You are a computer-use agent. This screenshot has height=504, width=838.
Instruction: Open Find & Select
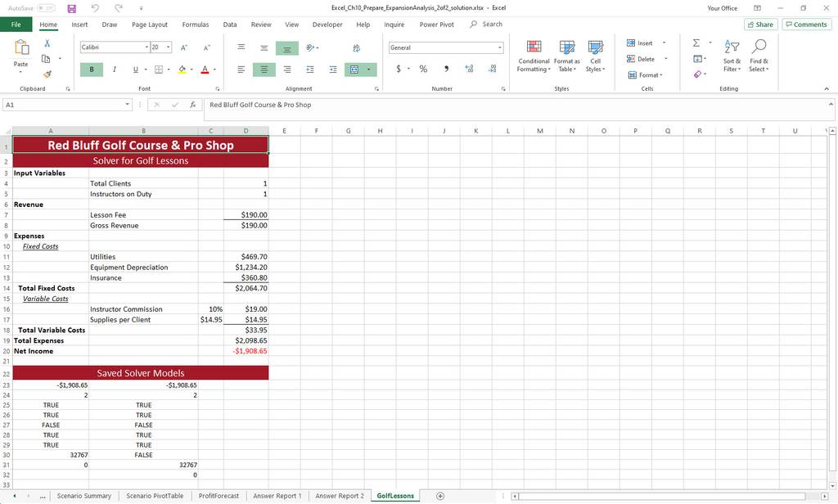tap(759, 56)
